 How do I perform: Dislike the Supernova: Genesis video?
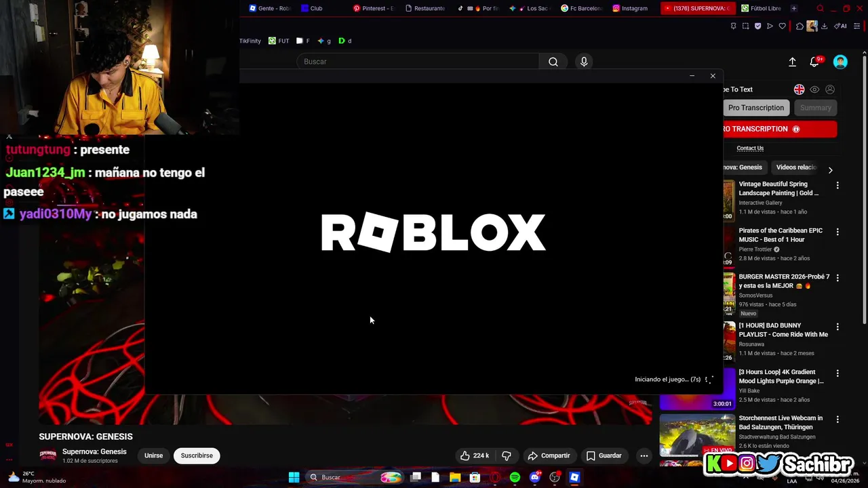click(x=507, y=455)
